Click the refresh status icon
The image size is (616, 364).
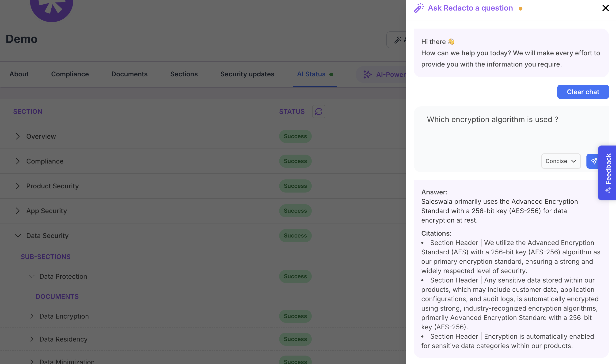pyautogui.click(x=319, y=111)
